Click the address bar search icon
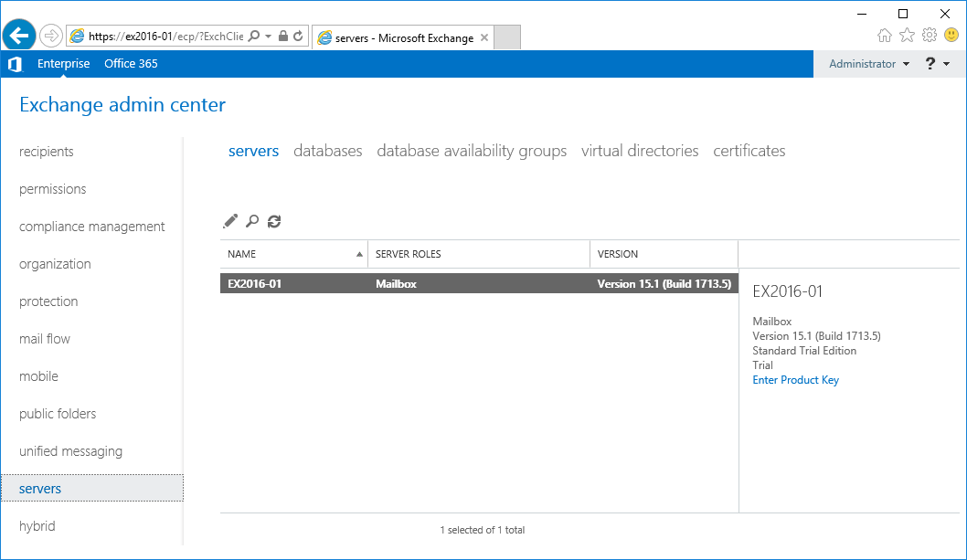 point(253,36)
